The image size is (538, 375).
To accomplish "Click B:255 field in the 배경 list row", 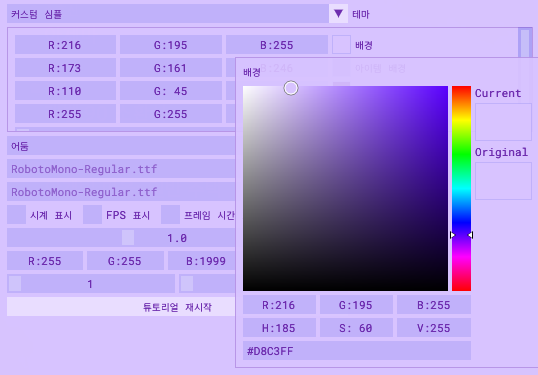I will [277, 45].
